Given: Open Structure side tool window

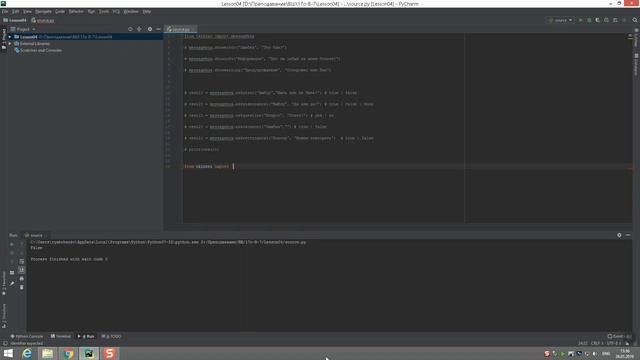Looking at the screenshot, I should point(4,316).
